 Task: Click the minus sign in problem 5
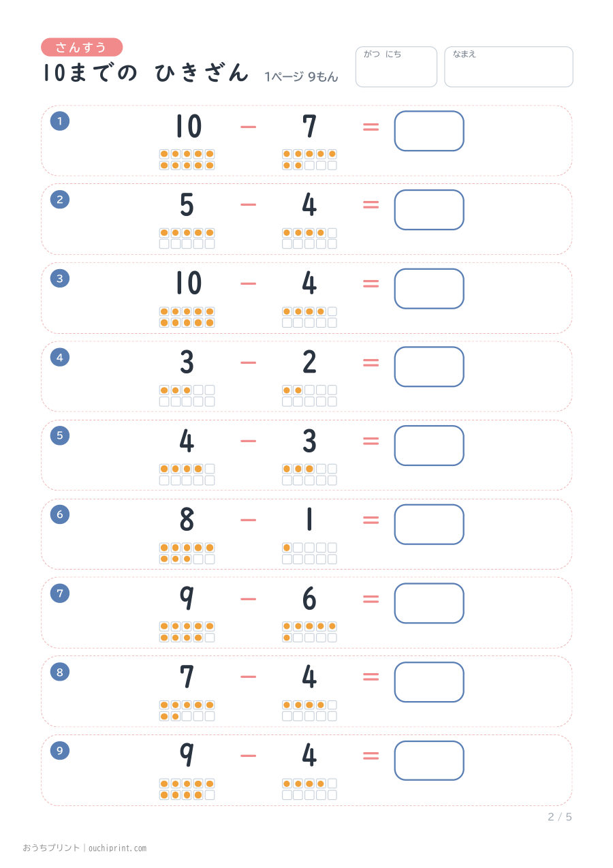pos(249,441)
